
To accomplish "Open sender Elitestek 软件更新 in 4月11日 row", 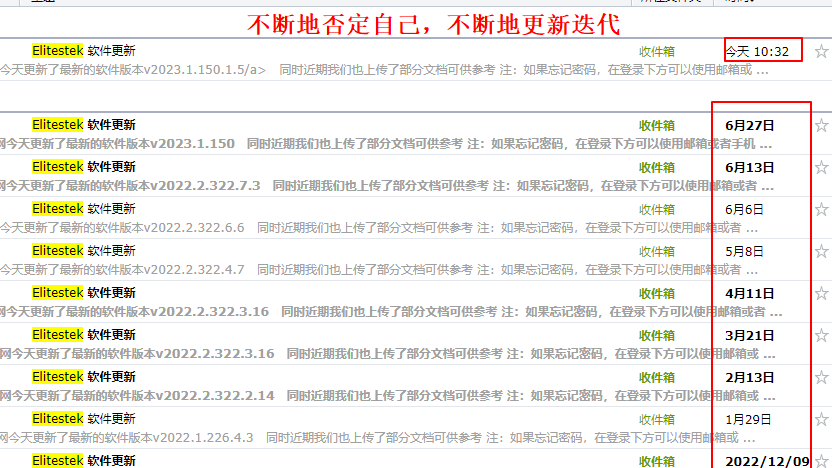I will click(x=83, y=292).
